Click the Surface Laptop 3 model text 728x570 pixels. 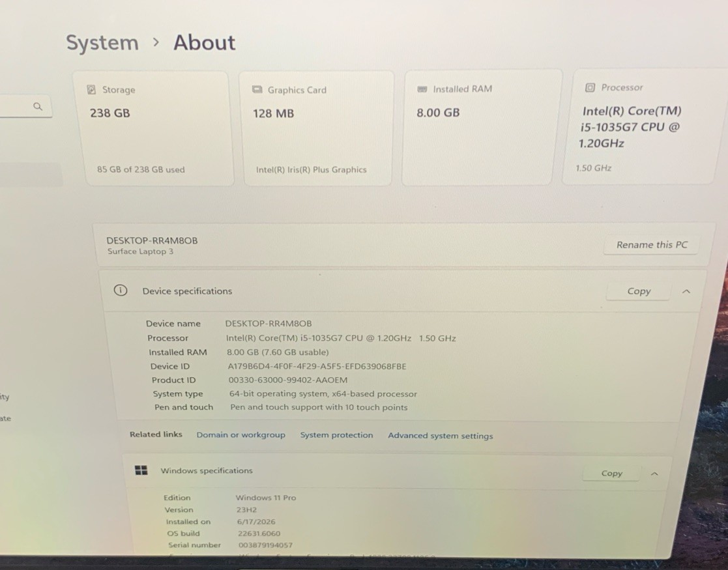pos(140,251)
